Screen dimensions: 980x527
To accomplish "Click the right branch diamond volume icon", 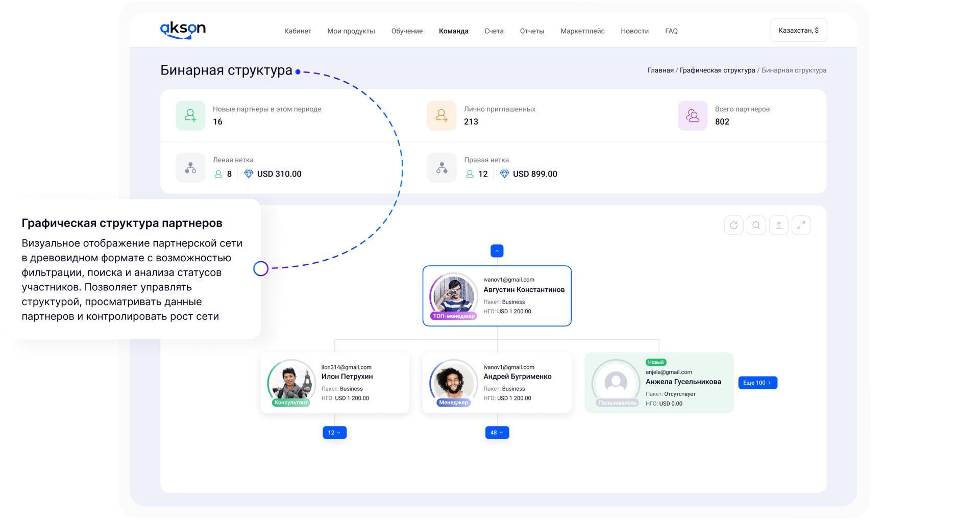I will pyautogui.click(x=504, y=174).
